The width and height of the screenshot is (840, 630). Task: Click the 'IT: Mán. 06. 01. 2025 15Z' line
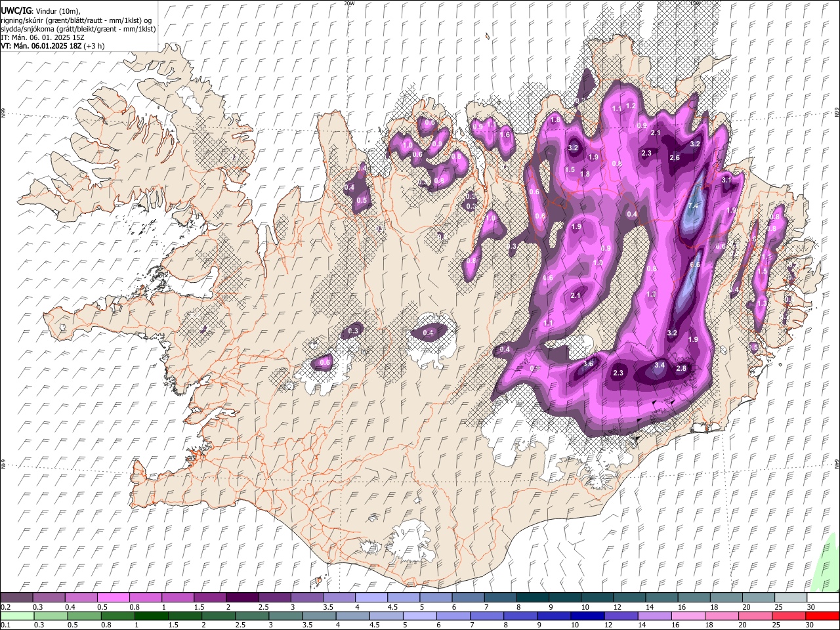tap(43, 37)
